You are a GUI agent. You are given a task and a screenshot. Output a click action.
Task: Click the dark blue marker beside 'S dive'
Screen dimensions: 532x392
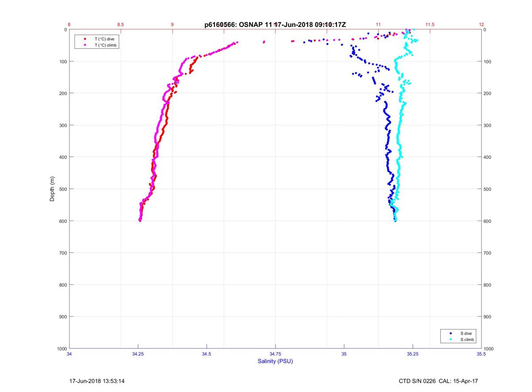(450, 333)
